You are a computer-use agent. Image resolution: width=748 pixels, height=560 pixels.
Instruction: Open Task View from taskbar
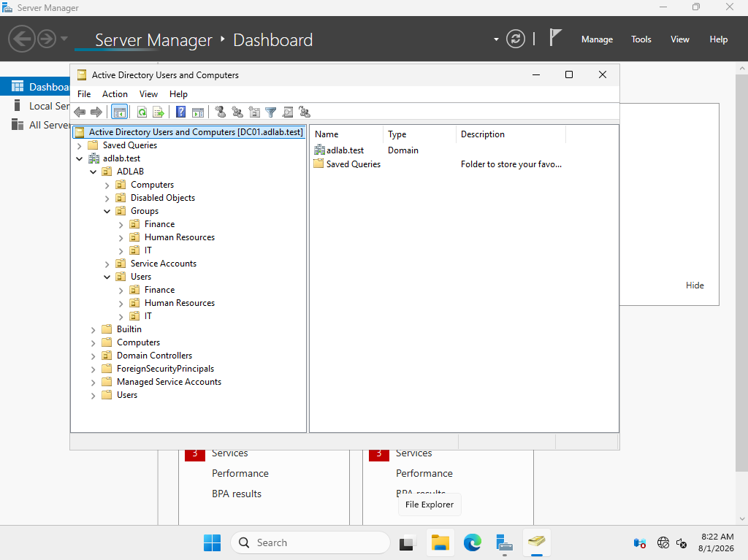(406, 542)
